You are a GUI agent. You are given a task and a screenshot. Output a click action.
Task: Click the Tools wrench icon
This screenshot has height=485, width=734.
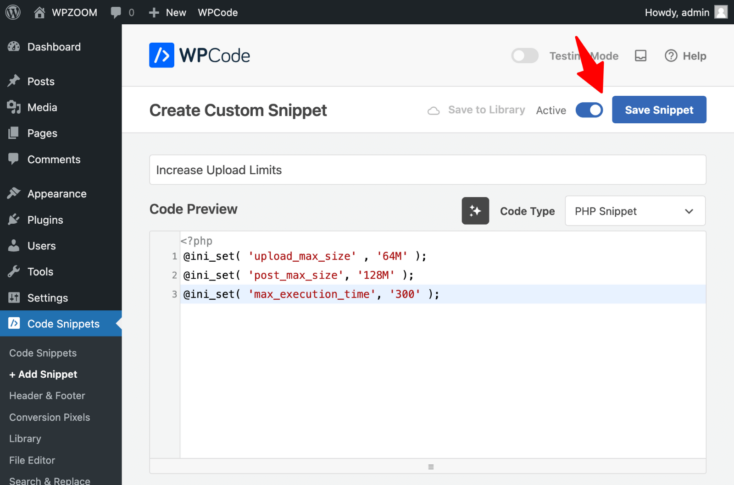coord(14,271)
